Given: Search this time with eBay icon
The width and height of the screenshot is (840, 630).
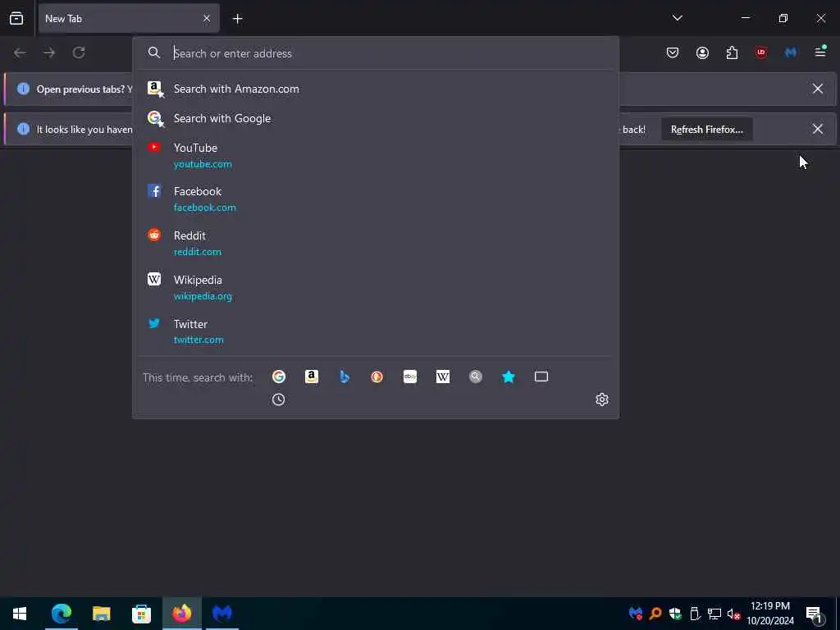Looking at the screenshot, I should click(410, 377).
